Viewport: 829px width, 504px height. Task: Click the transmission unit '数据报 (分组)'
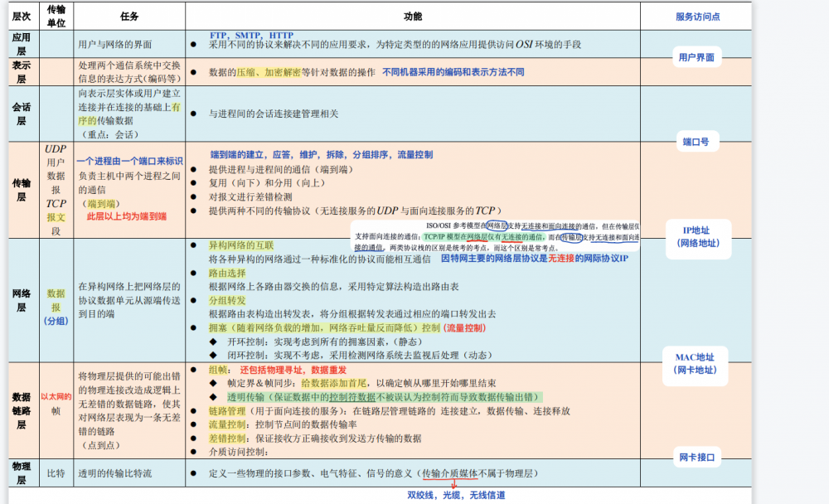point(56,308)
